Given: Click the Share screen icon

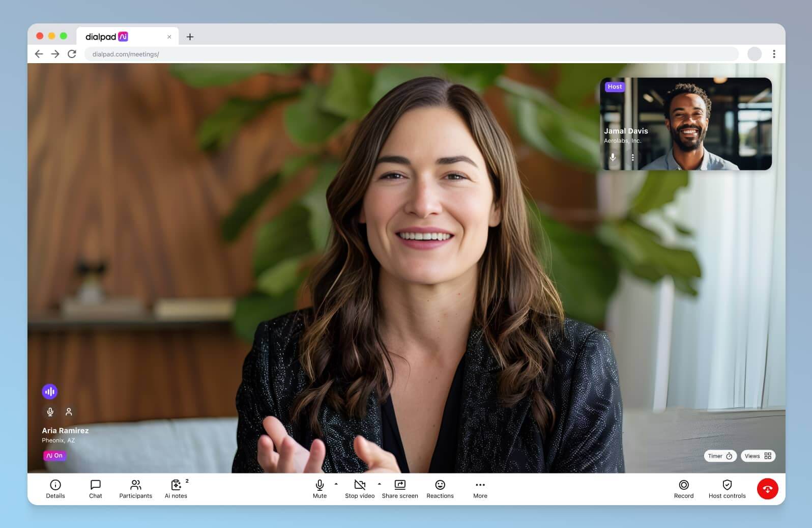Looking at the screenshot, I should tap(400, 485).
